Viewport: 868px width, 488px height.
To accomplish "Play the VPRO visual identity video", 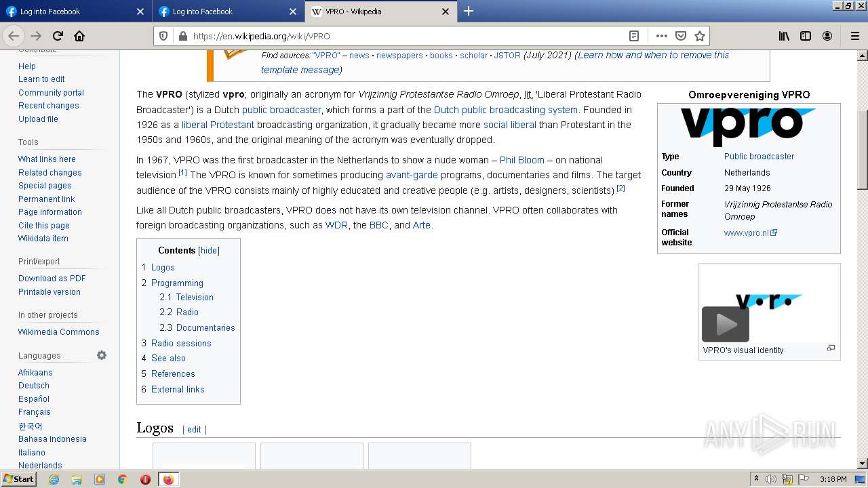I will point(726,324).
